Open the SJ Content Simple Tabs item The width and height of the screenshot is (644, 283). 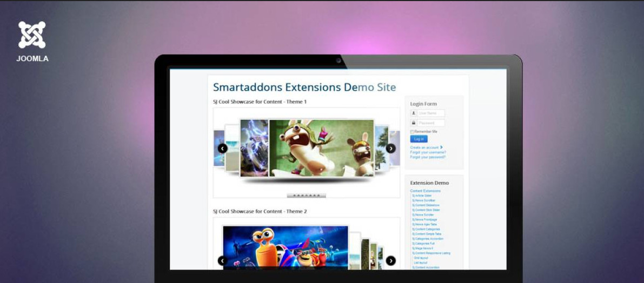tap(426, 234)
